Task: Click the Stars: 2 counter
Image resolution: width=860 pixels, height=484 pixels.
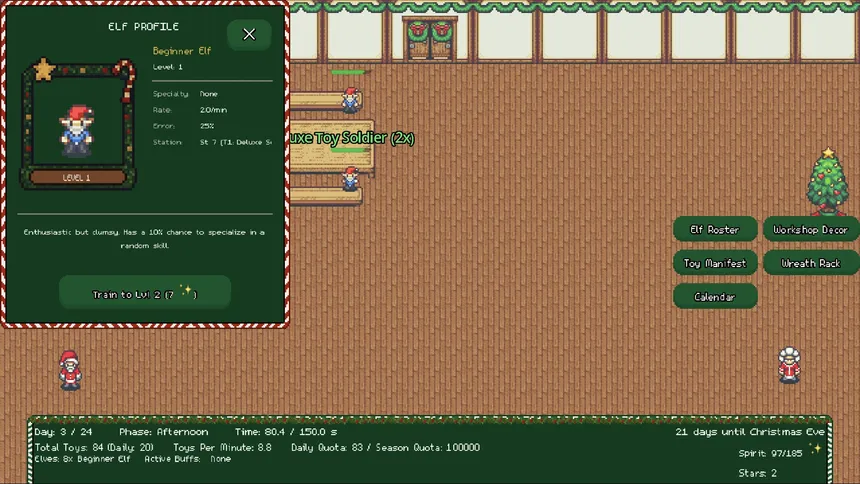Action: (757, 473)
